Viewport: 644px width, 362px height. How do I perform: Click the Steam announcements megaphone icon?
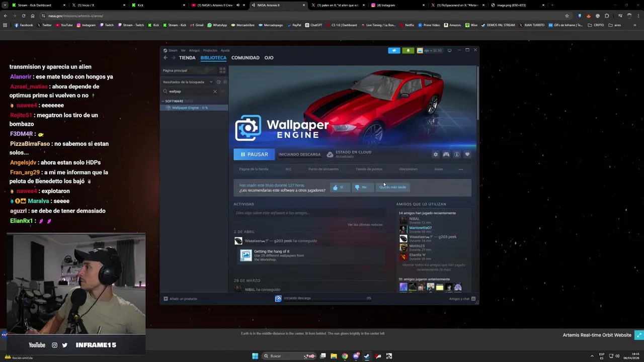tap(394, 50)
